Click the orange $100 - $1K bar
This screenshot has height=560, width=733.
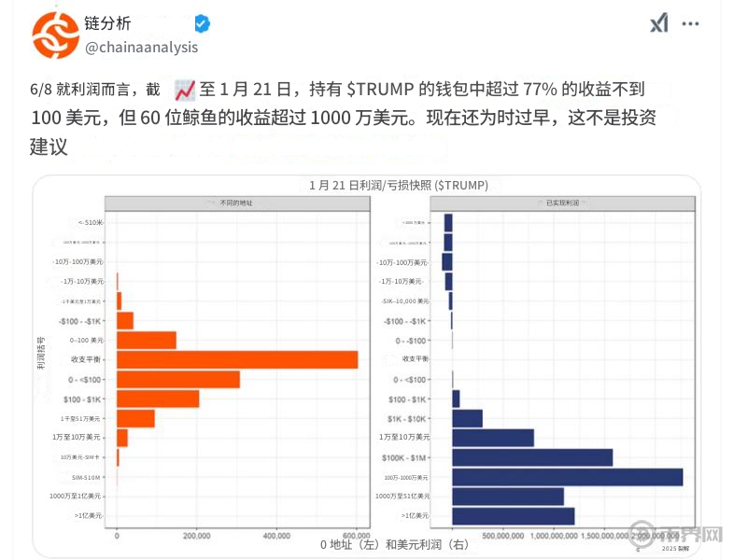[158, 399]
